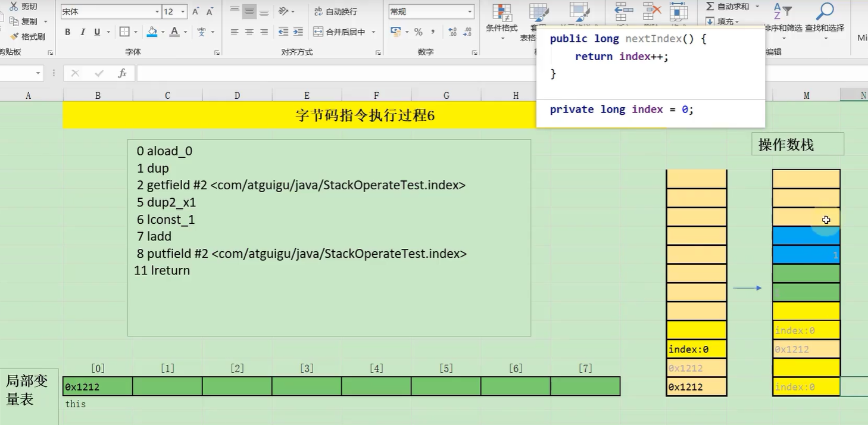This screenshot has height=425, width=868.
Task: Click Merge and Center (合并后居中)
Action: [340, 32]
